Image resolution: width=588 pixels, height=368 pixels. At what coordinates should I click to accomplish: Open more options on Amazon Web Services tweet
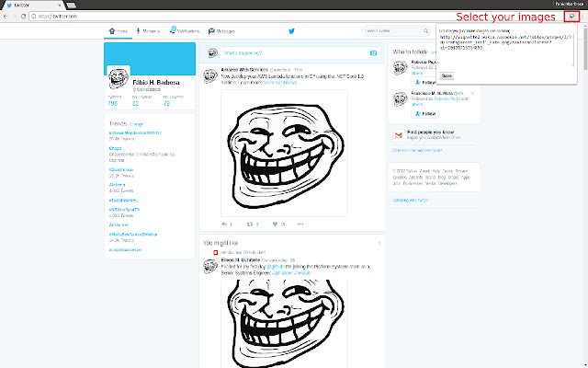tap(300, 224)
